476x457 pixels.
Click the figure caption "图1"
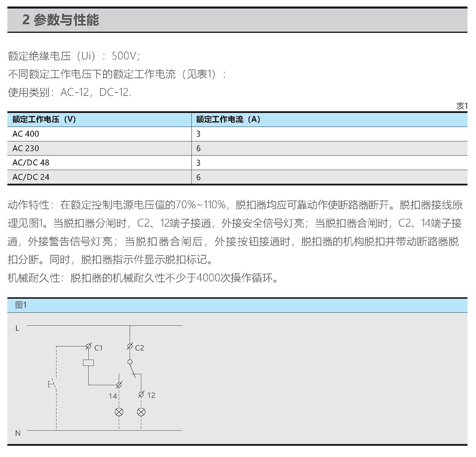point(21,305)
